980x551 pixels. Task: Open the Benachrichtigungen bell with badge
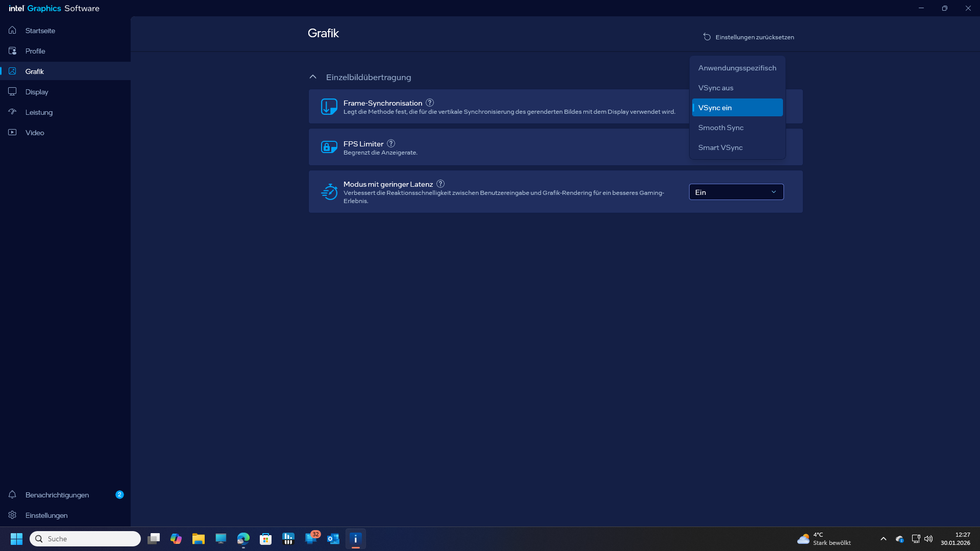click(12, 494)
